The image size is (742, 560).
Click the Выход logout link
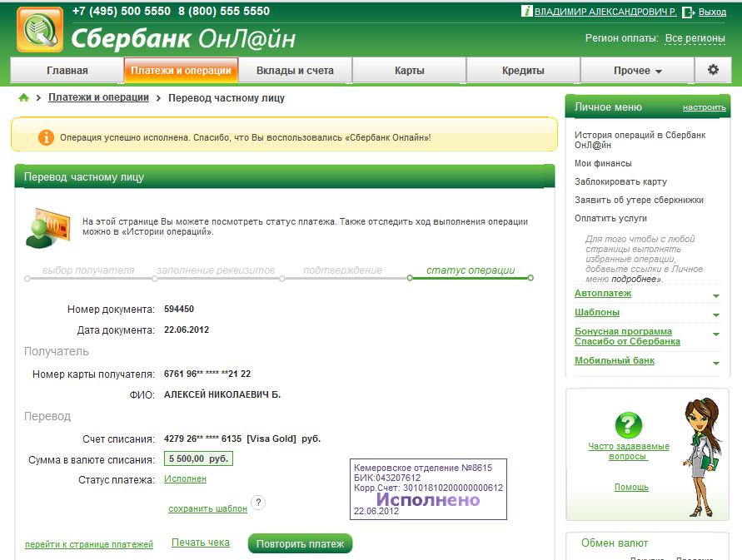click(x=712, y=12)
